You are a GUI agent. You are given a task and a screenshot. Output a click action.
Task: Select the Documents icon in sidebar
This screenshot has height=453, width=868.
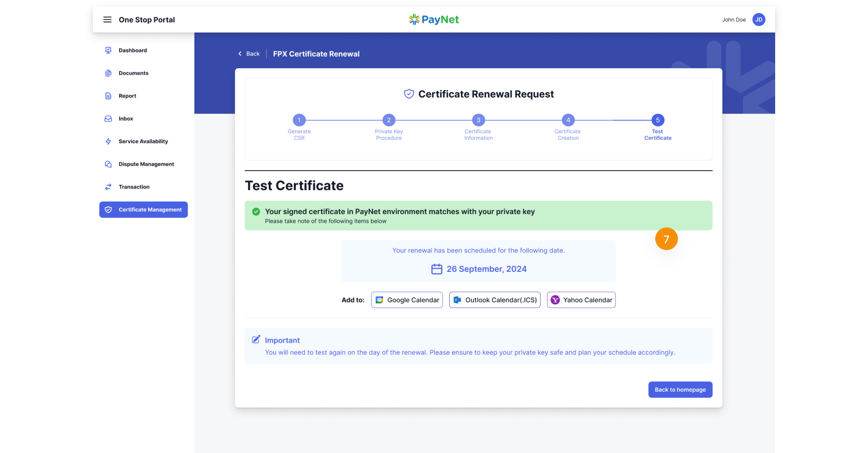click(108, 73)
